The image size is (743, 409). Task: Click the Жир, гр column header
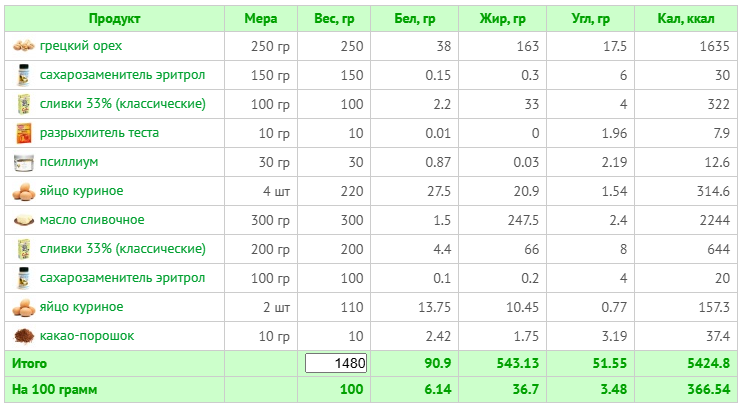tap(502, 18)
